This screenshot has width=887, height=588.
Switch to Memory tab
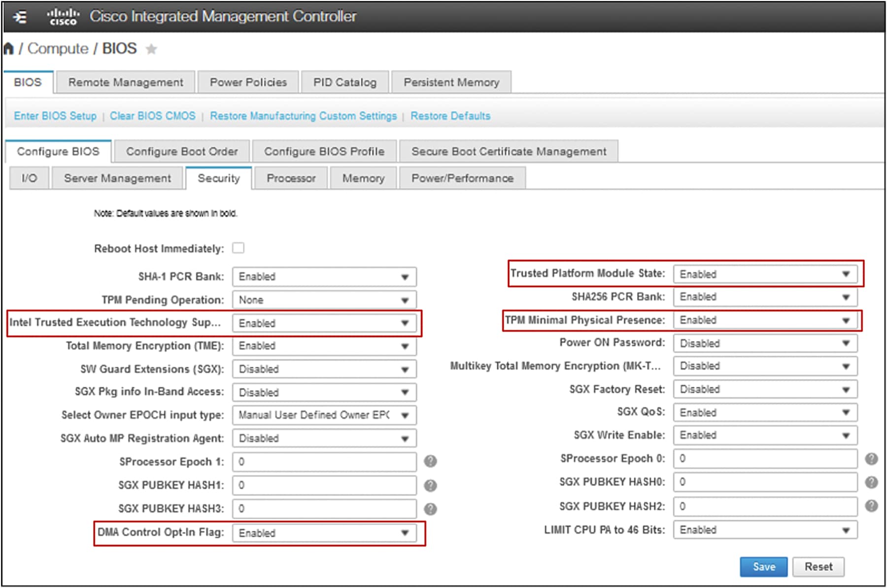364,178
